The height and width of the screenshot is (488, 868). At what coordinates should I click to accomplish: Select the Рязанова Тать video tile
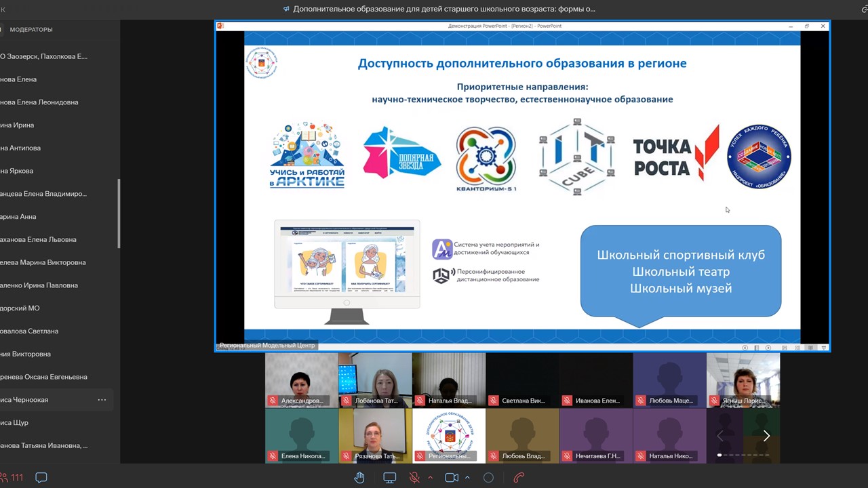375,436
